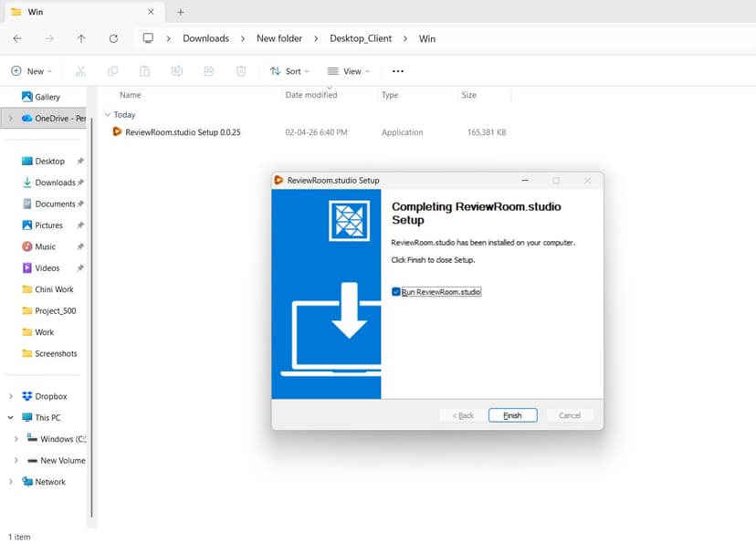Click the Share icon in toolbar

tap(209, 71)
